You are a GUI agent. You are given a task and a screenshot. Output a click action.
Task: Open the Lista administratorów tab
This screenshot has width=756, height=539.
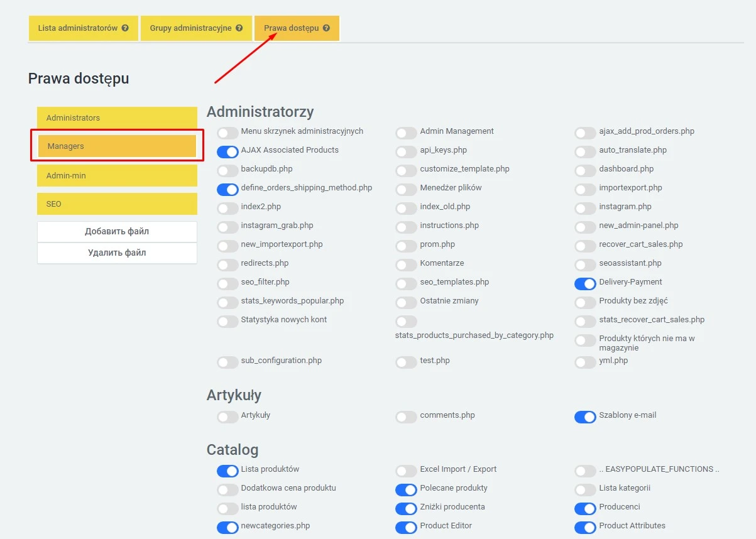click(78, 28)
